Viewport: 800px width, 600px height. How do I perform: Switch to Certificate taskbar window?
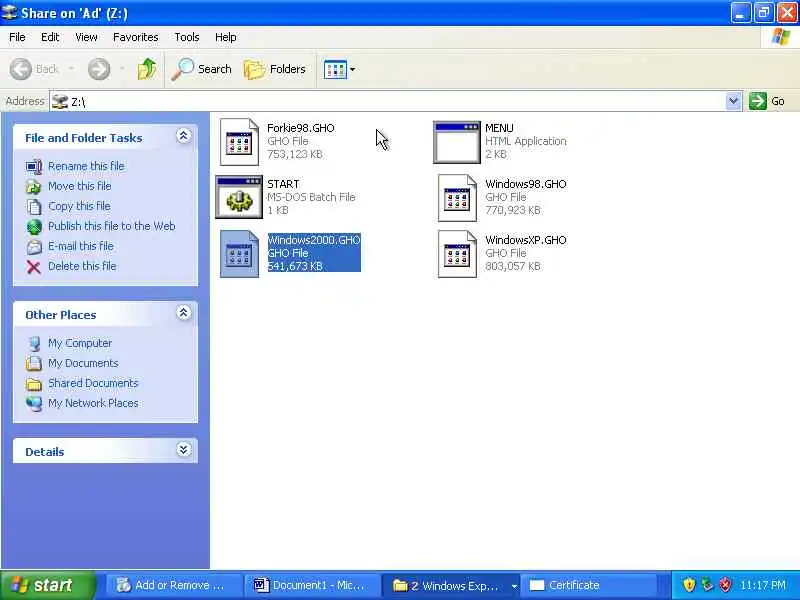click(588, 585)
